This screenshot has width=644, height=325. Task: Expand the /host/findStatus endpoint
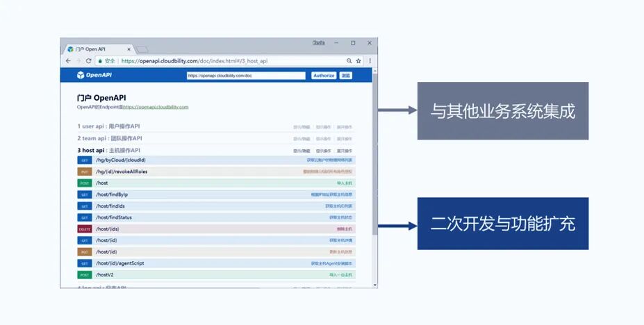(114, 217)
